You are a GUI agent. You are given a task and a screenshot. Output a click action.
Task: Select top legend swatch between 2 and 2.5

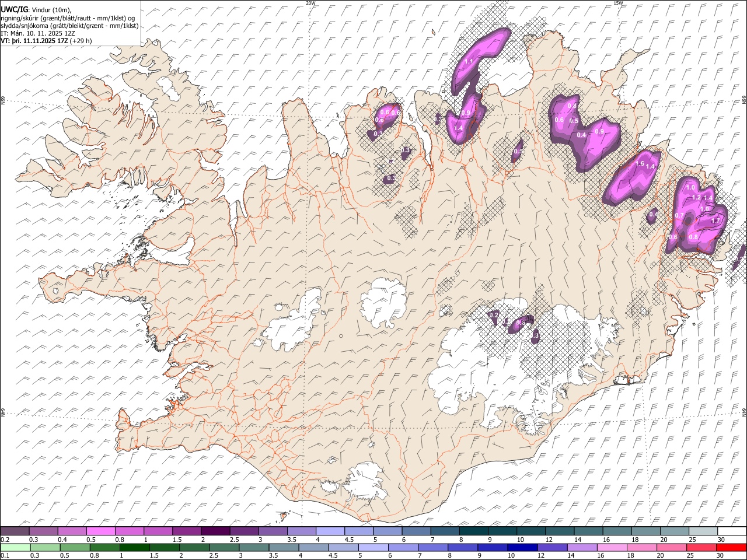click(x=215, y=531)
